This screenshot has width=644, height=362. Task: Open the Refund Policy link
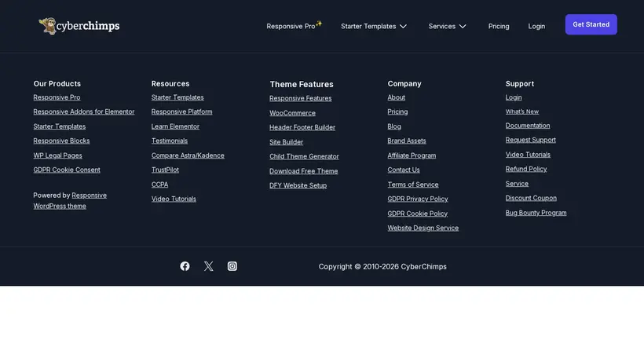coord(526,169)
